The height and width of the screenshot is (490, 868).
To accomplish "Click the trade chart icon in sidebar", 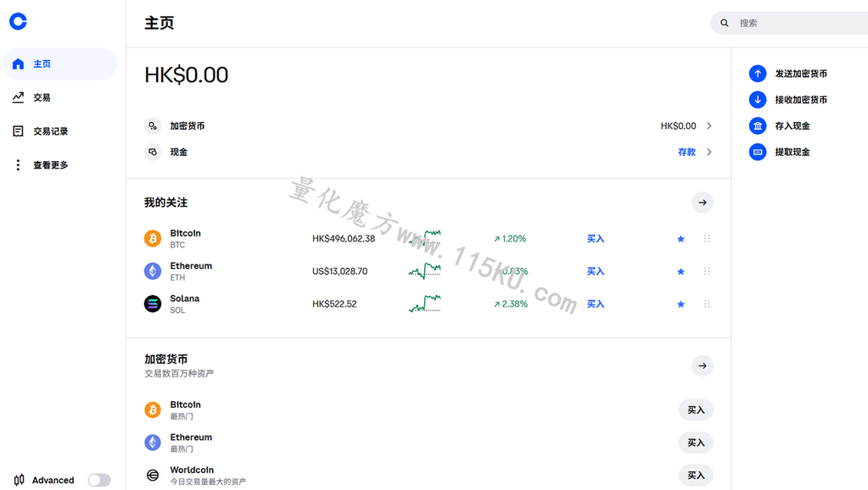I will click(x=19, y=97).
